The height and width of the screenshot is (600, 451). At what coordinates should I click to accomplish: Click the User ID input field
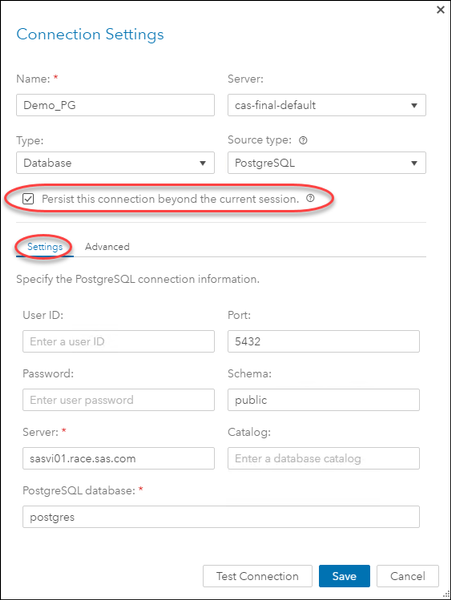click(x=118, y=341)
